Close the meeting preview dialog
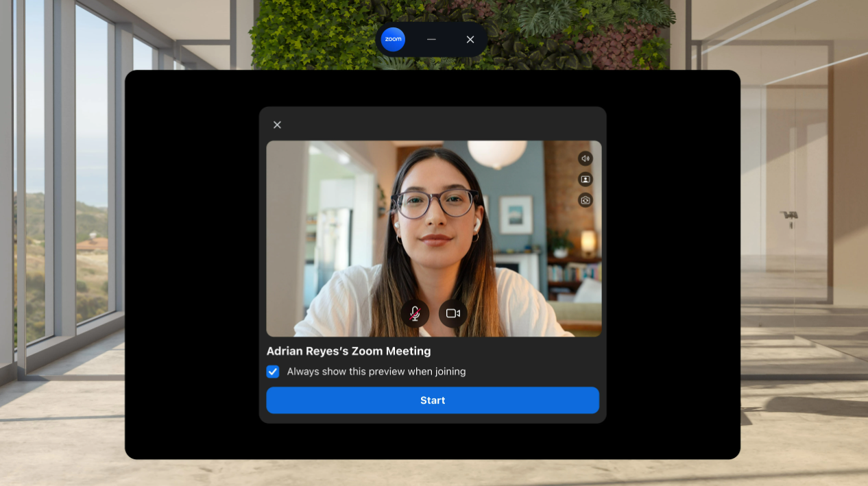 [x=277, y=125]
